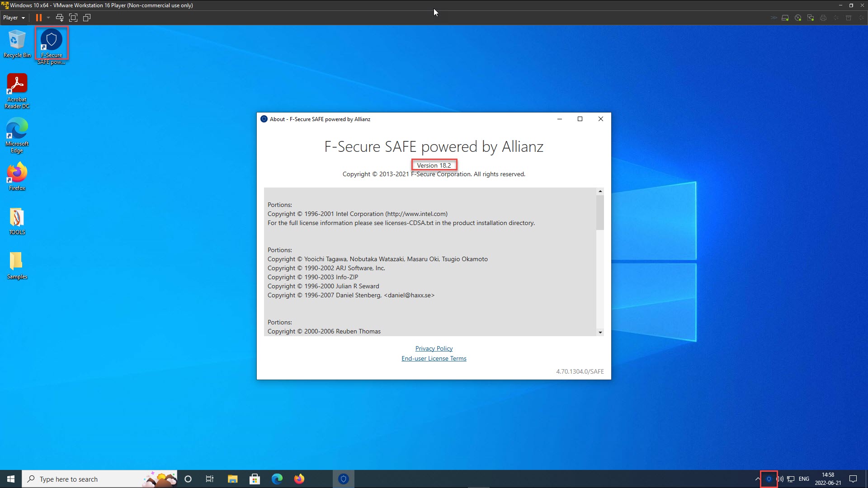Click the ENG language indicator
Screen dimensions: 868x488
(x=804, y=479)
